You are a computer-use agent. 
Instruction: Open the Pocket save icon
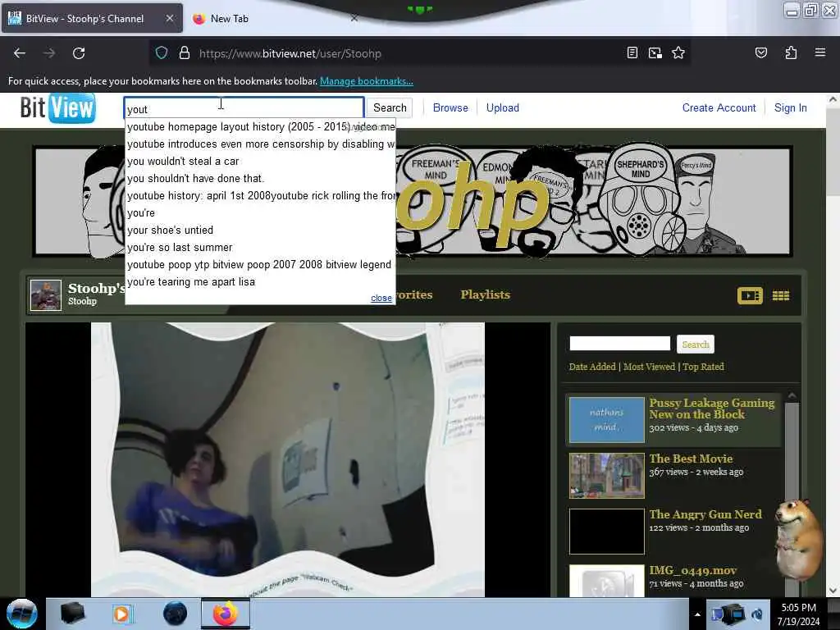pyautogui.click(x=760, y=52)
